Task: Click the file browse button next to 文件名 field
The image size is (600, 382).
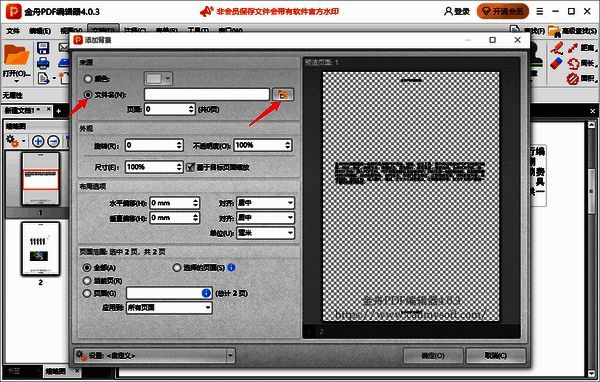Action: tap(283, 94)
